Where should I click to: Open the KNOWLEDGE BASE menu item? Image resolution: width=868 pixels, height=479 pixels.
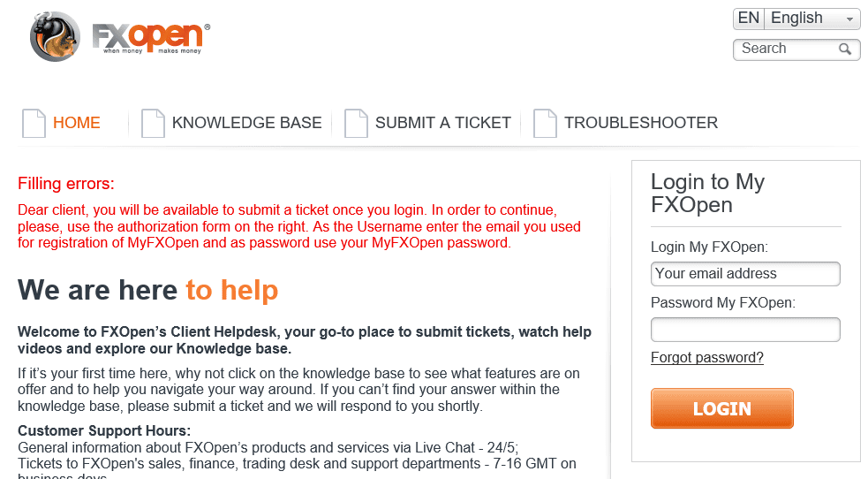pos(247,122)
